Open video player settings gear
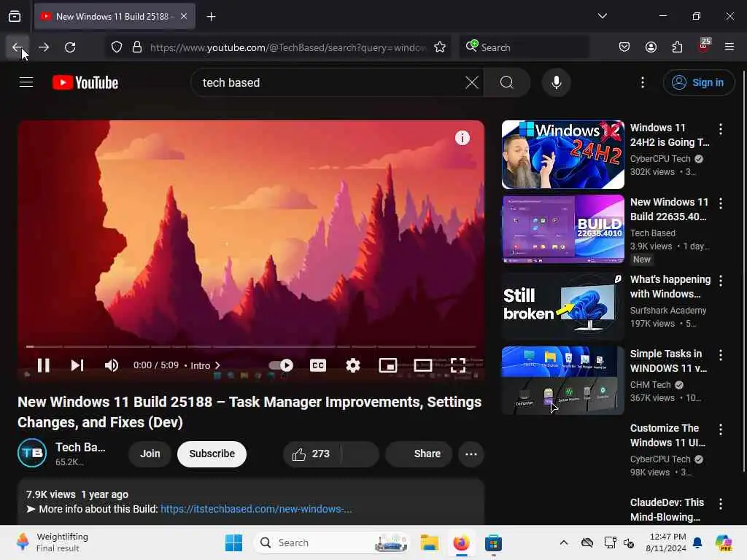747x560 pixels. (x=353, y=366)
